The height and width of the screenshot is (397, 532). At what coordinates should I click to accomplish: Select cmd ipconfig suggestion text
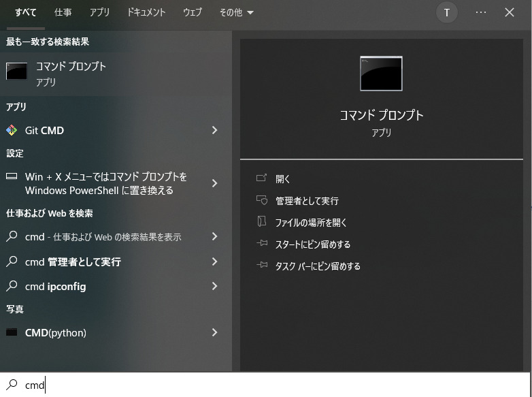point(55,287)
